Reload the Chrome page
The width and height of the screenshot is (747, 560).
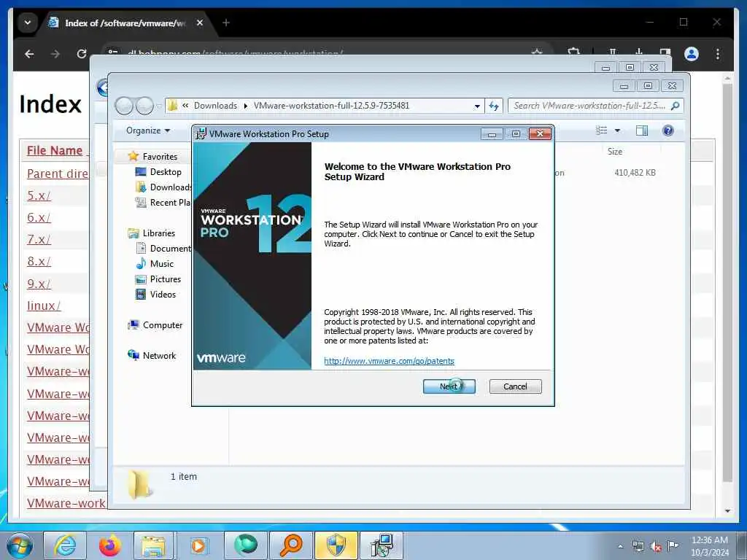click(82, 54)
